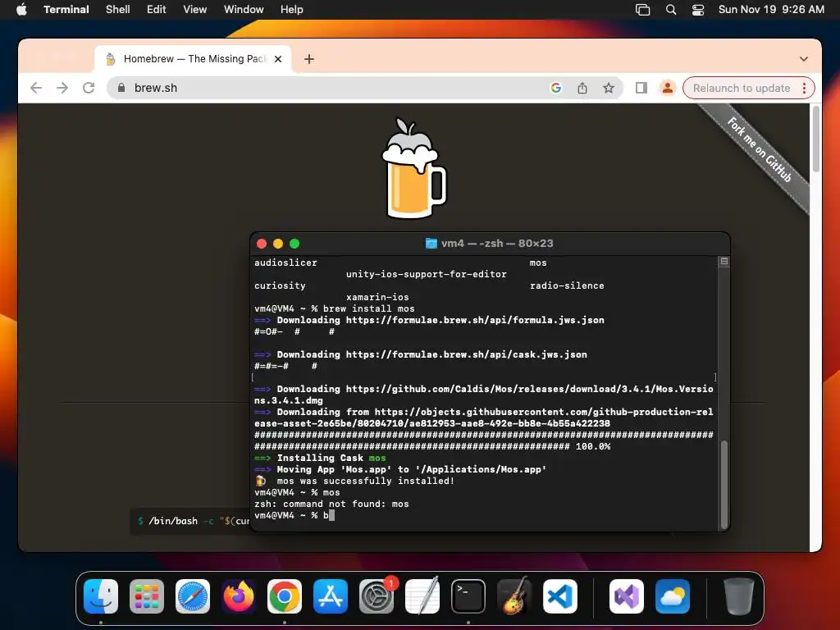The image size is (840, 630).
Task: Select the Homebrew browser tab
Action: pyautogui.click(x=193, y=59)
